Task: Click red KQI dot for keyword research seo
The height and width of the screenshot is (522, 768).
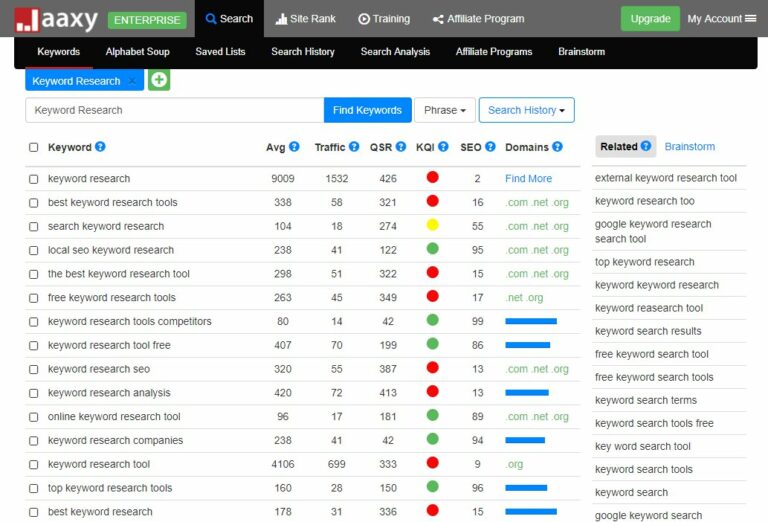Action: click(432, 368)
